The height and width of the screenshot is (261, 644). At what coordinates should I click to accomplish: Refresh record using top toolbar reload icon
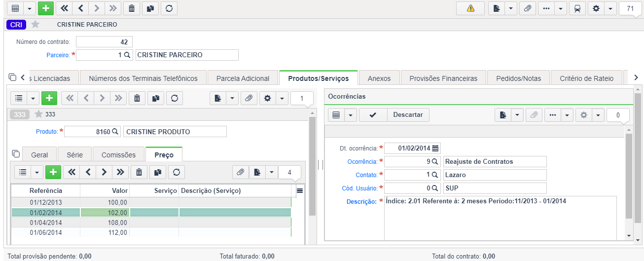(169, 8)
